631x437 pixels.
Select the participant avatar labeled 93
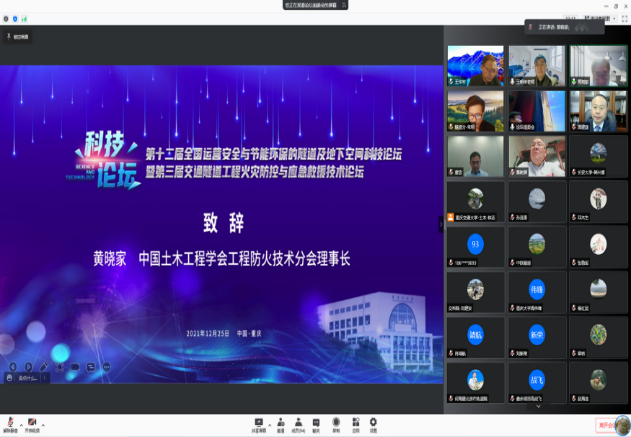click(x=476, y=245)
